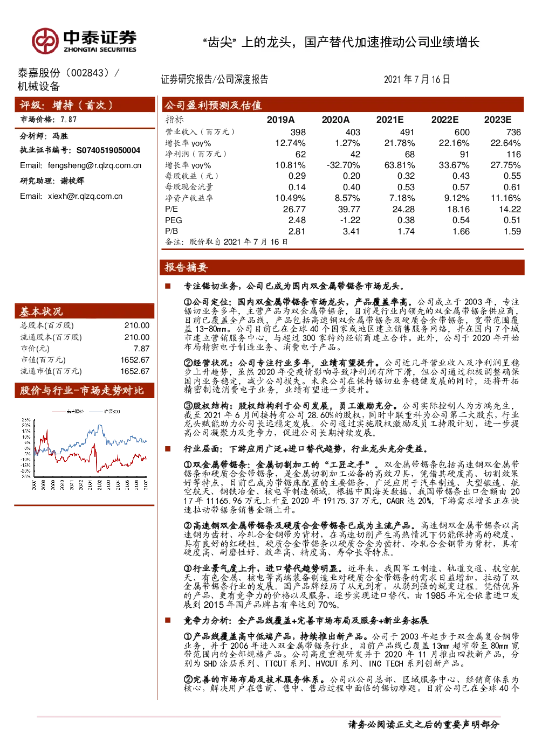
Task: Click the 2023E revenue value 736
Action: pyautogui.click(x=513, y=132)
